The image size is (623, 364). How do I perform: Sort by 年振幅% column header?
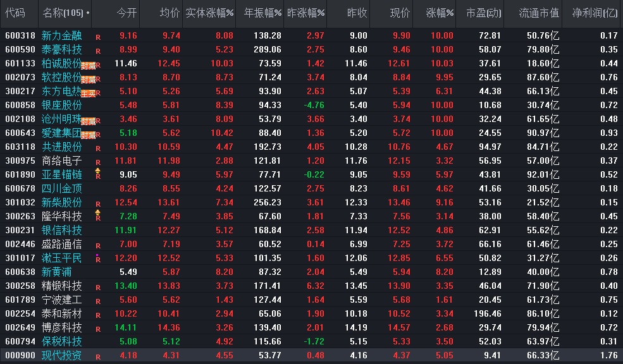click(x=262, y=13)
